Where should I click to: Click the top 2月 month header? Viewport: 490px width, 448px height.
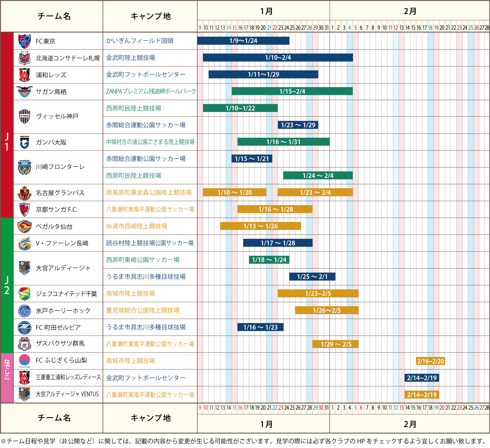410,11
